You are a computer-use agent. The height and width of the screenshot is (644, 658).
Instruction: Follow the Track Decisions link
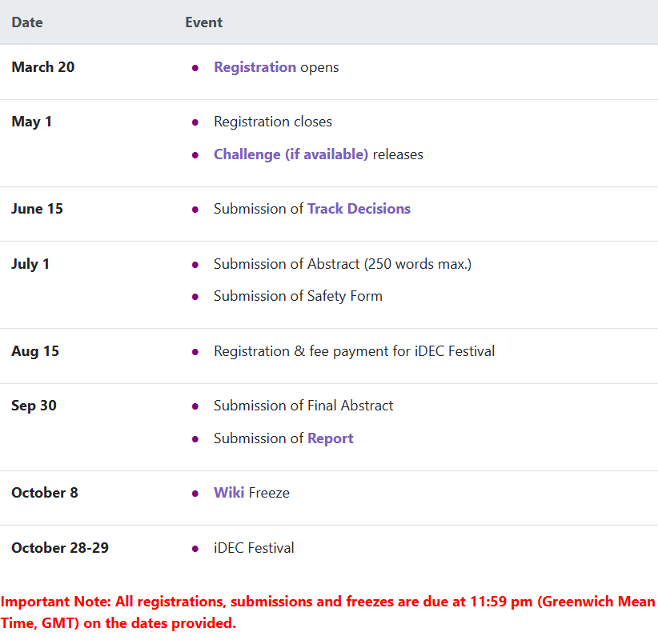point(359,209)
